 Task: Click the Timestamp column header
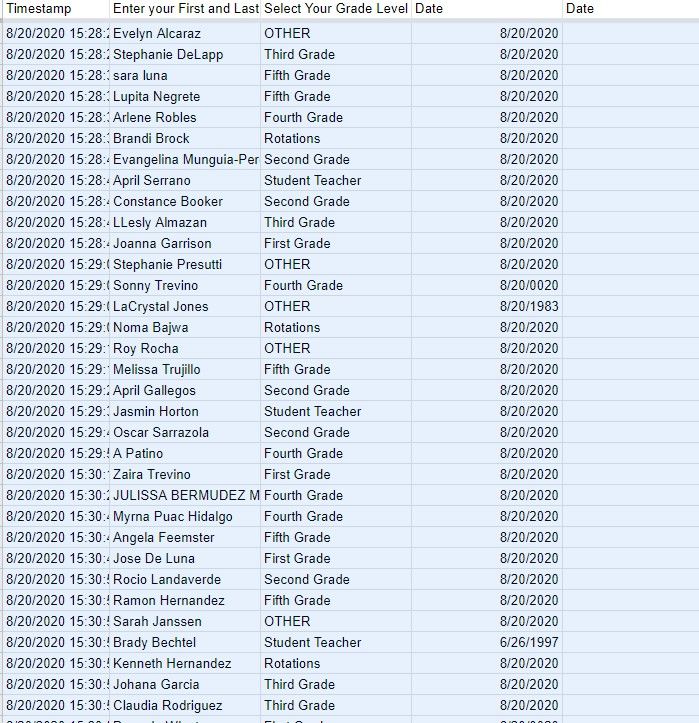point(55,9)
